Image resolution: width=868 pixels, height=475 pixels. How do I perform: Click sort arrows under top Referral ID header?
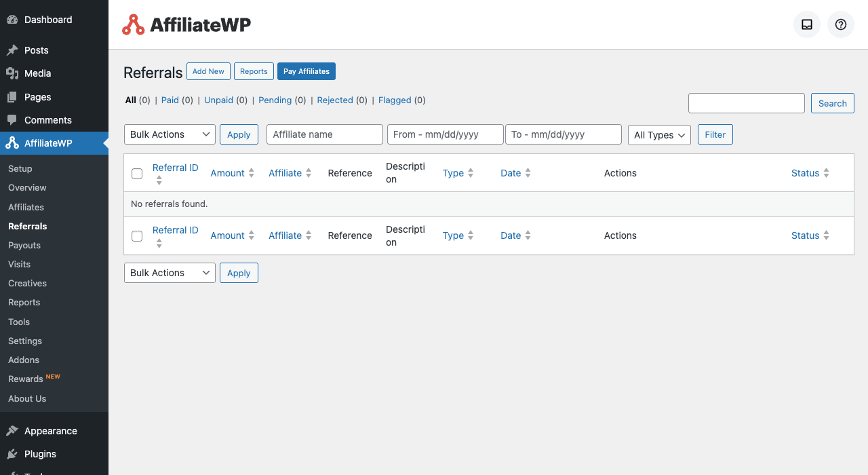coord(159,180)
